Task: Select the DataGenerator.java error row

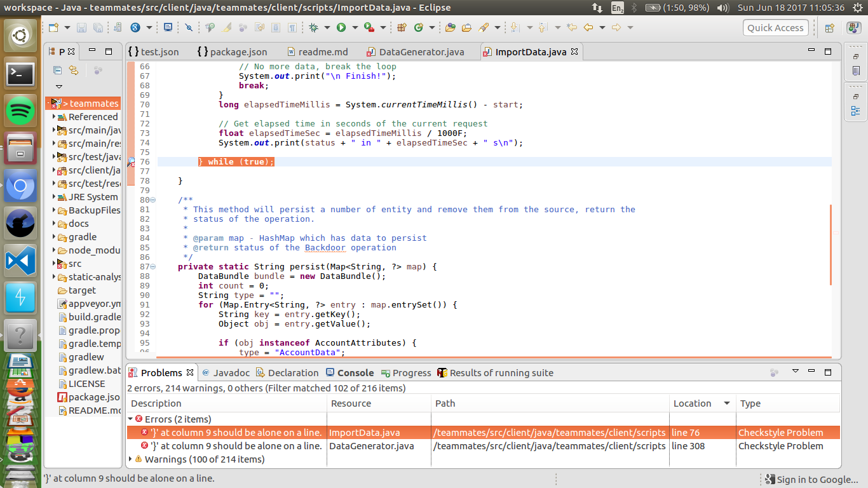Action: [x=483, y=446]
